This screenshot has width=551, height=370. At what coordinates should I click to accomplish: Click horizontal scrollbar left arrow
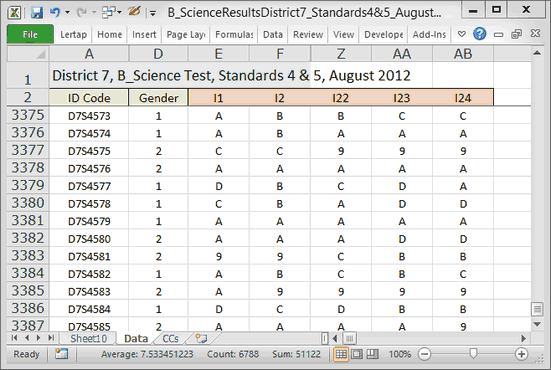click(335, 338)
